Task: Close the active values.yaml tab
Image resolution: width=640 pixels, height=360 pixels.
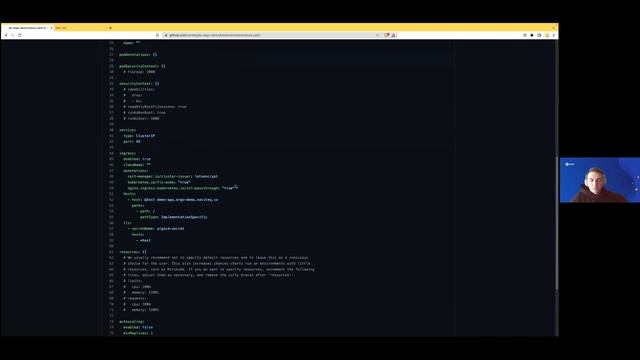Action: [x=51, y=28]
